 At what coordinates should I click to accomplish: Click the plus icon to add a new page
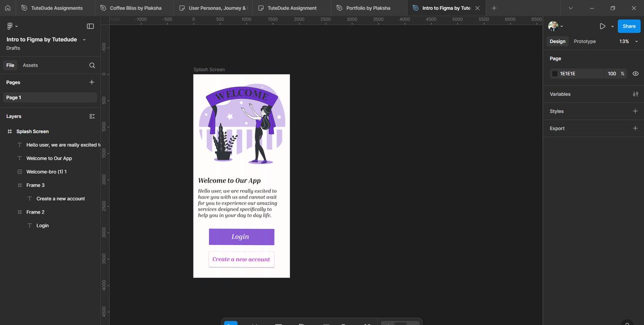click(x=91, y=82)
